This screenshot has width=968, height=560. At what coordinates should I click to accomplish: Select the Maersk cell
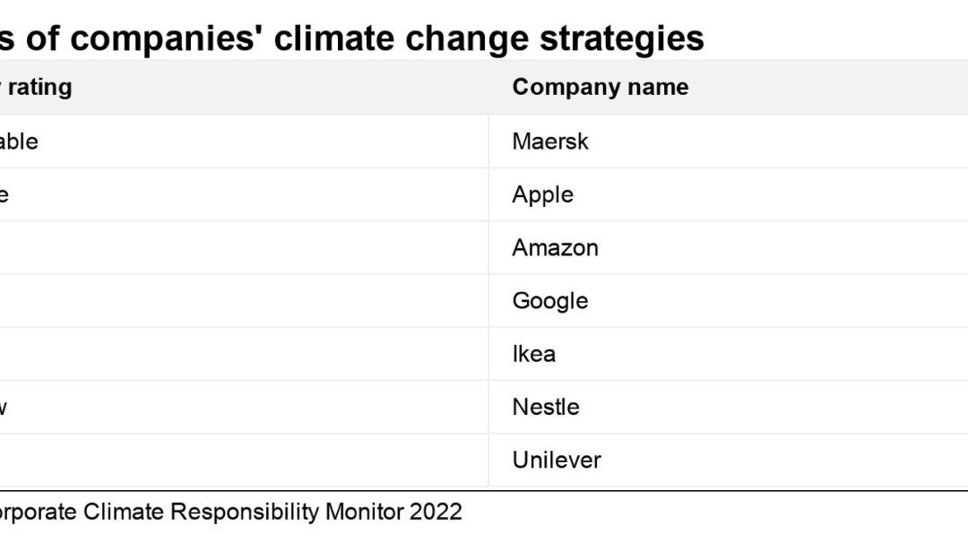click(550, 142)
